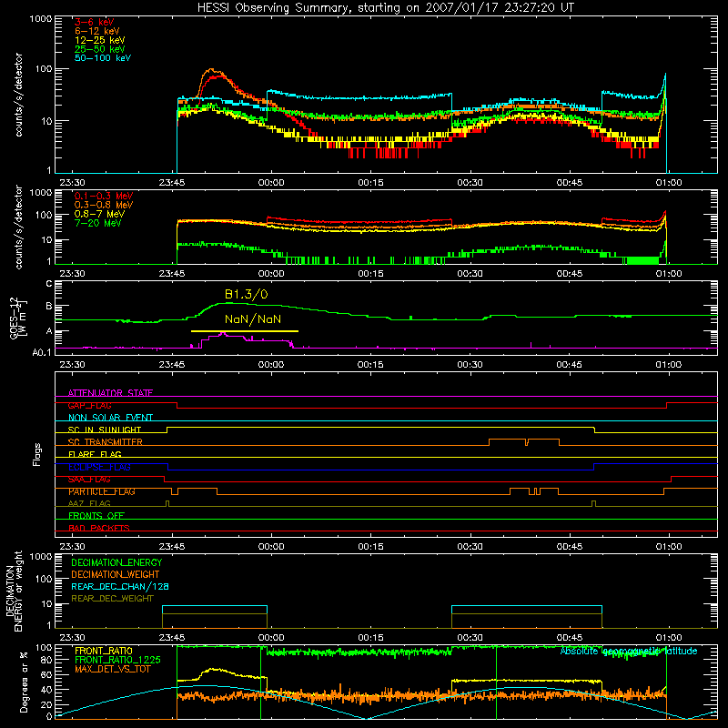Image resolution: width=728 pixels, height=728 pixels.
Task: Click the Flags axis title
Action: click(36, 454)
